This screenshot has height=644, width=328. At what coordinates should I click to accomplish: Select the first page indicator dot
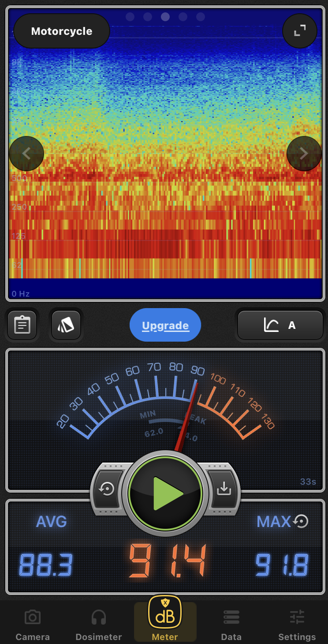[130, 17]
